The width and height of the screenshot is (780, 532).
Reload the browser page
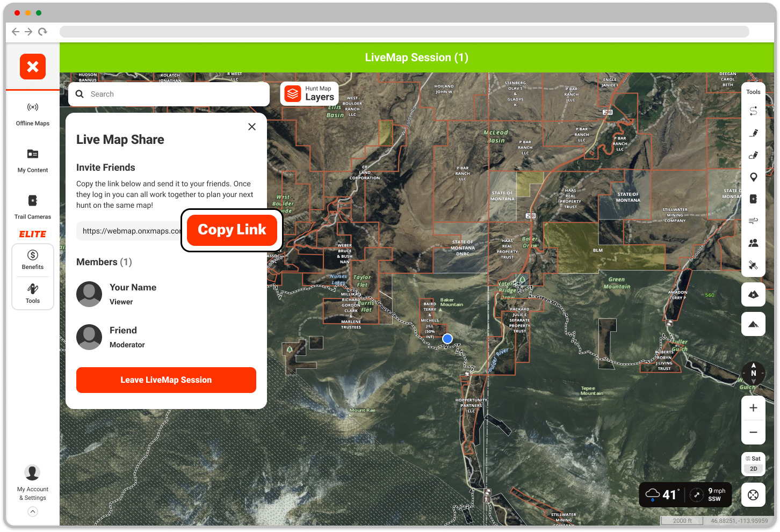pyautogui.click(x=42, y=32)
